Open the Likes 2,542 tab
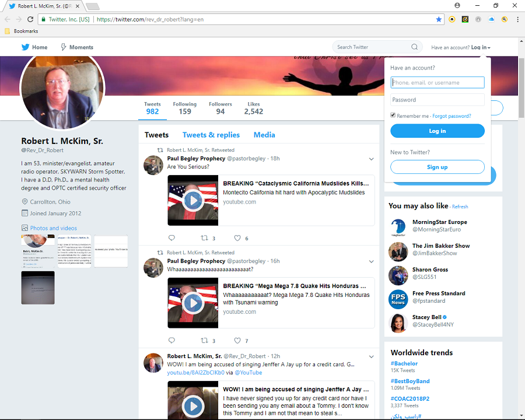 point(254,108)
